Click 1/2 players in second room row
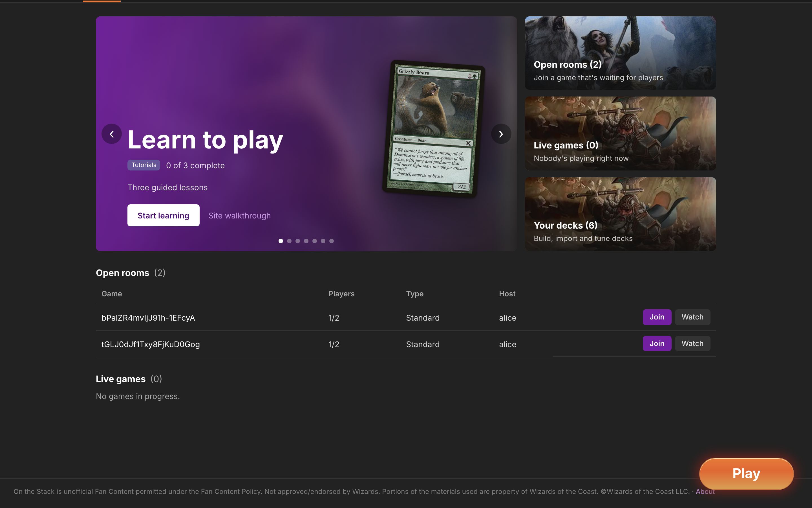Viewport: 812px width, 508px height. pos(334,344)
